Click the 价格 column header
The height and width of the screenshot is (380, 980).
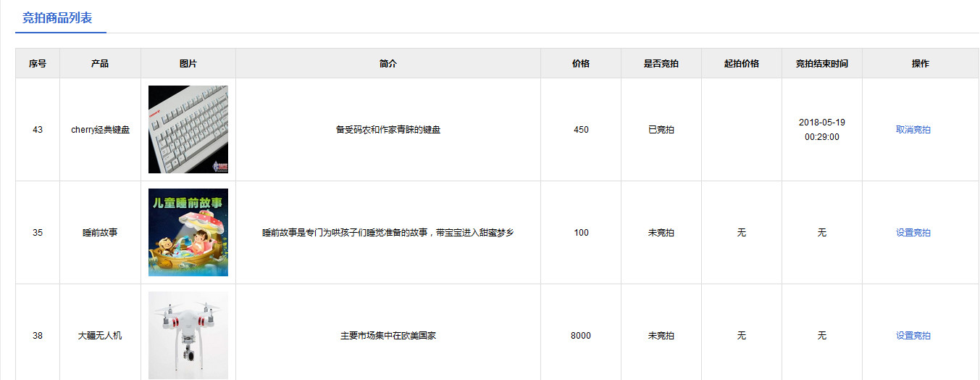581,63
